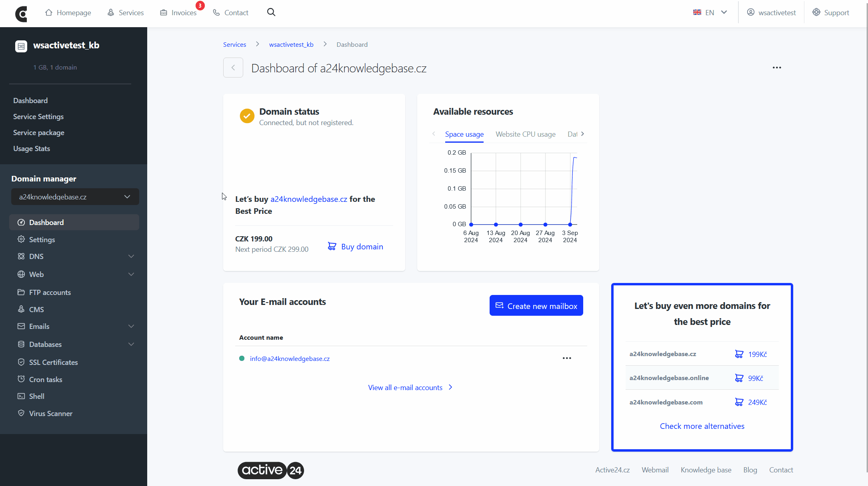Open the search magnifier icon
The height and width of the screenshot is (486, 868).
271,12
